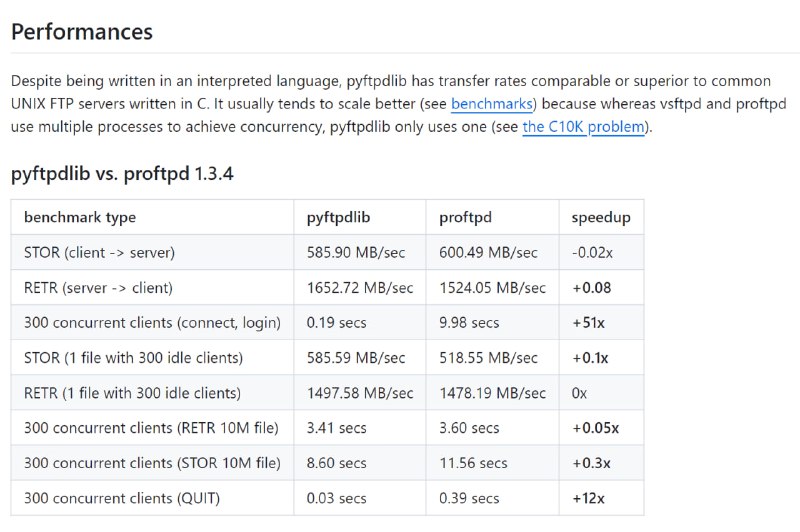Click the 300 concurrent clients (connect, login) cell

pyautogui.click(x=153, y=323)
